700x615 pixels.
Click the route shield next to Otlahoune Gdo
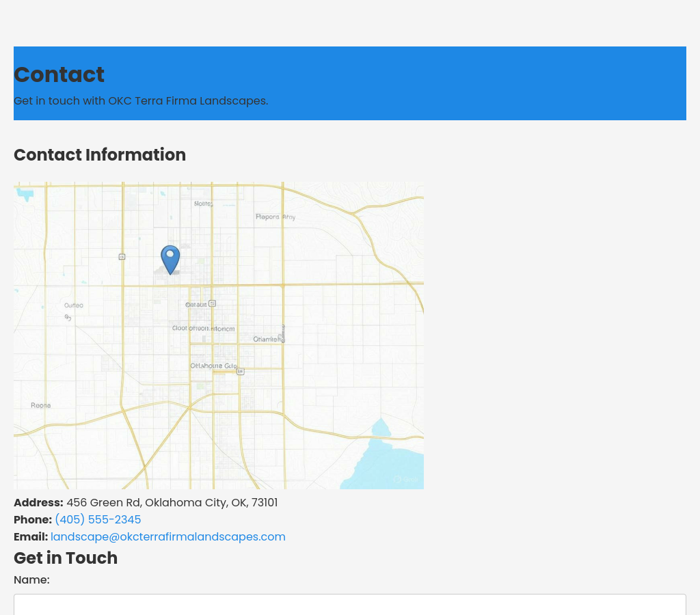(x=241, y=372)
